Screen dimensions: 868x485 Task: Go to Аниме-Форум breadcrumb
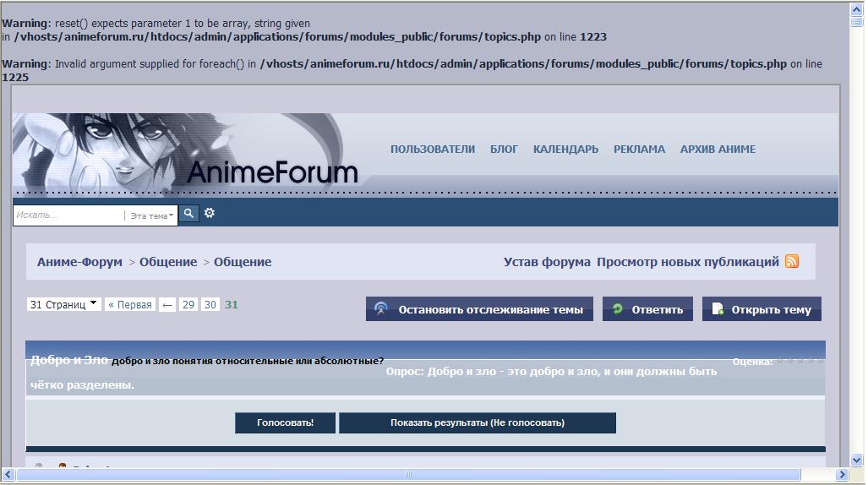click(x=79, y=262)
